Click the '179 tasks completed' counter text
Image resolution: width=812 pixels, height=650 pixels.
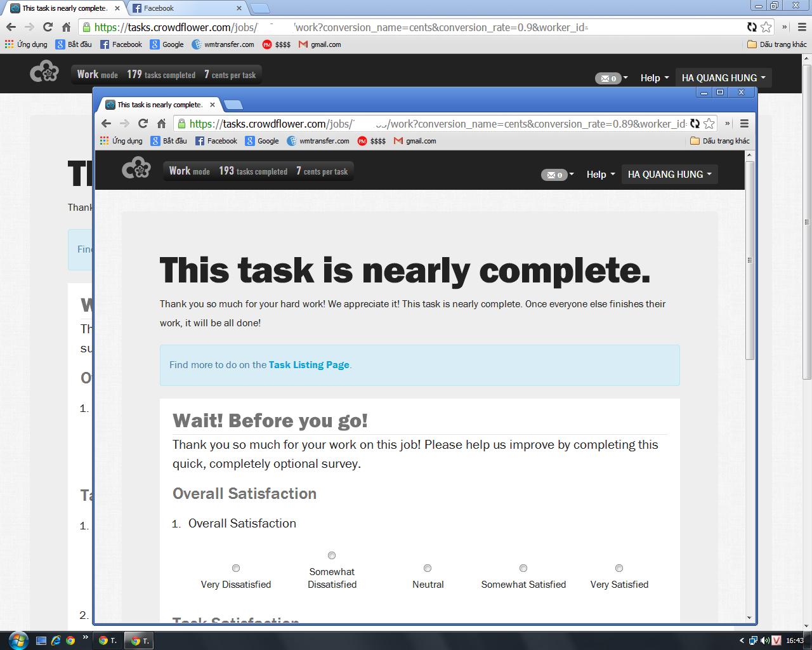[161, 75]
